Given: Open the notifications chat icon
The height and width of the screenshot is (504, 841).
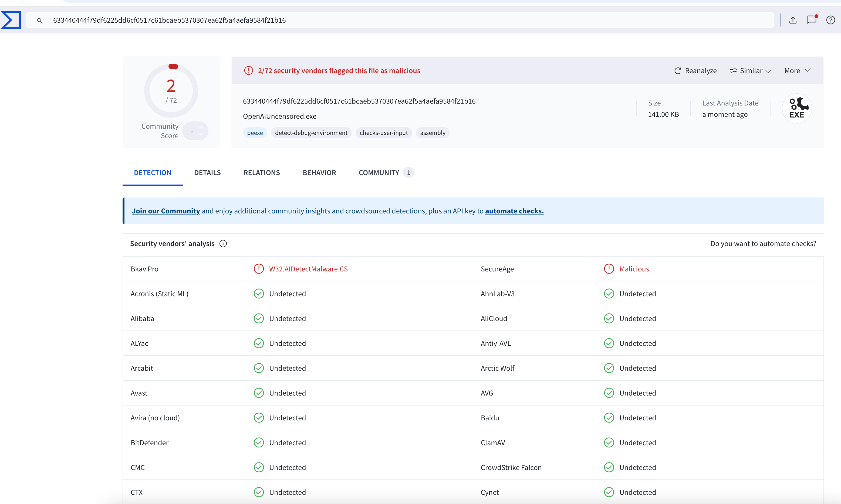Looking at the screenshot, I should tap(812, 20).
